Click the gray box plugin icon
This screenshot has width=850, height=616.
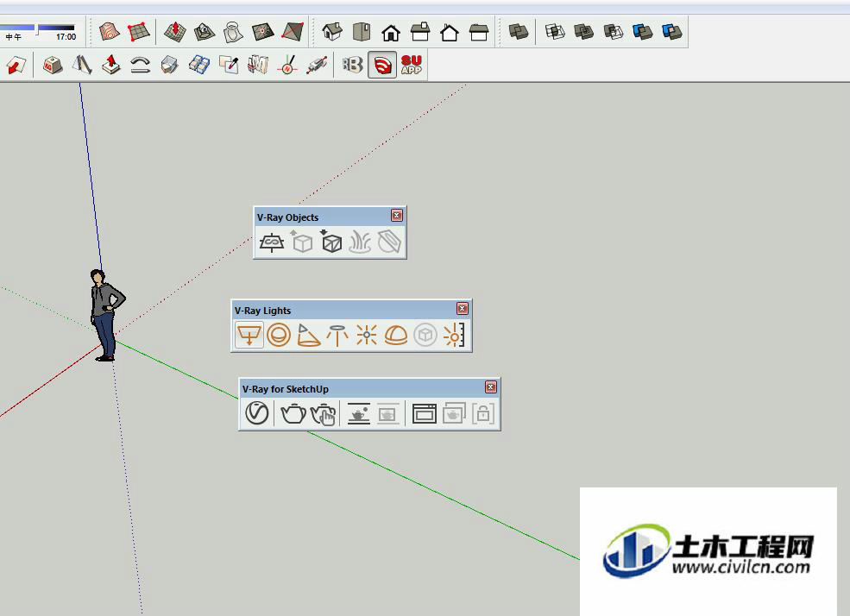(170, 65)
